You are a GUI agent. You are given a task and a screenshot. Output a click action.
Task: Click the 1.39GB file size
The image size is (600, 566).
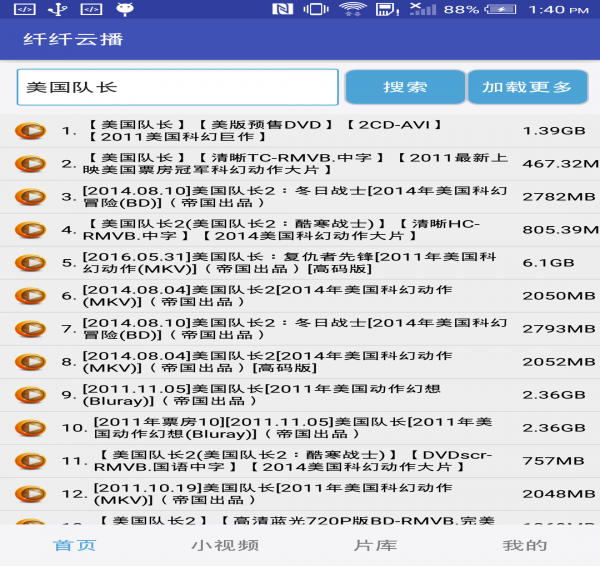click(x=554, y=131)
